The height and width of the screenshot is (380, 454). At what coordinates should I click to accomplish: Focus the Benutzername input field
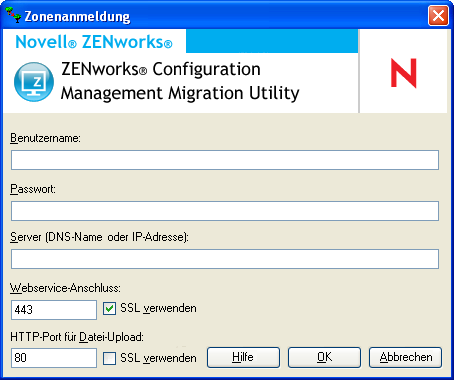225,160
